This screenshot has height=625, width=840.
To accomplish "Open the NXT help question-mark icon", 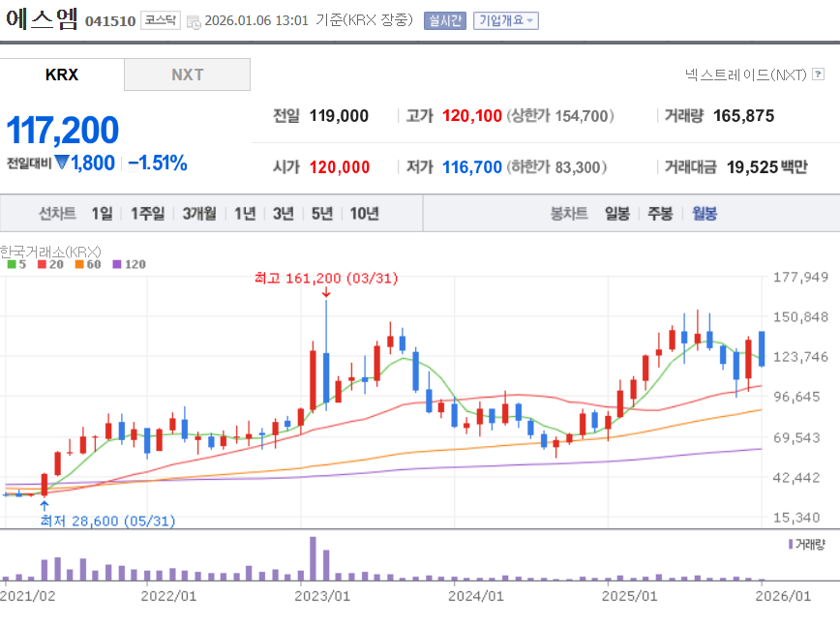I will tap(818, 74).
